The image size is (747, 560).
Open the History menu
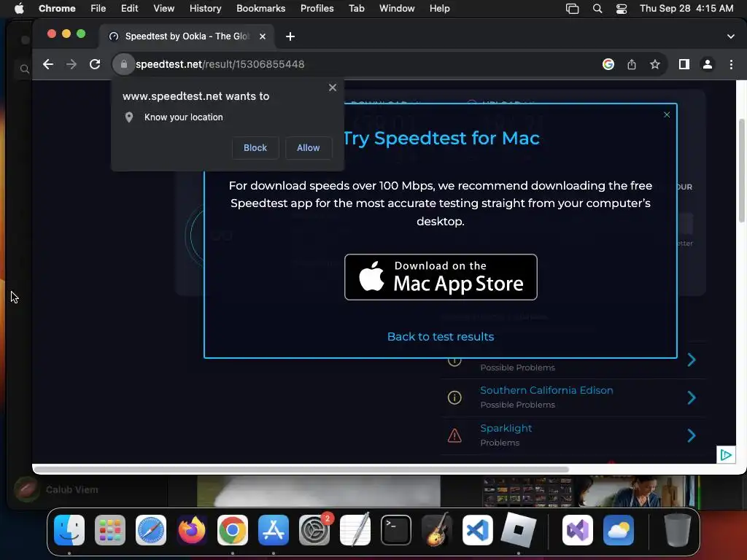pyautogui.click(x=205, y=9)
